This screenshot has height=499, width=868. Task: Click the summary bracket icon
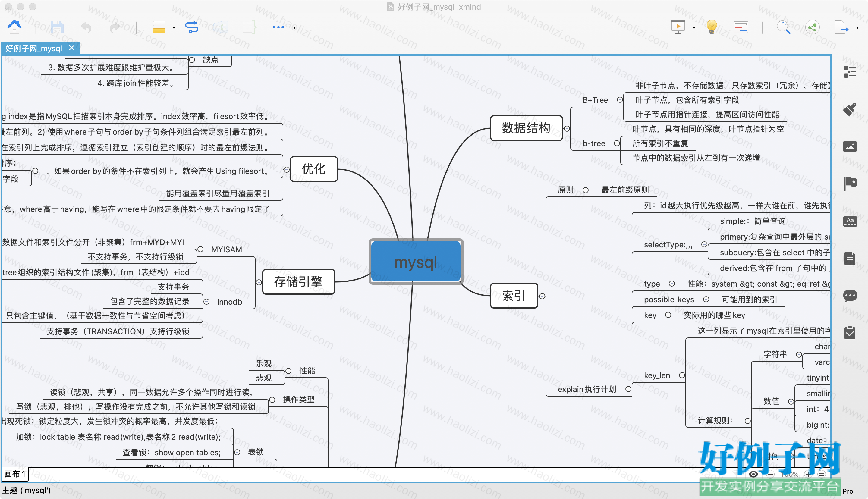pyautogui.click(x=249, y=27)
